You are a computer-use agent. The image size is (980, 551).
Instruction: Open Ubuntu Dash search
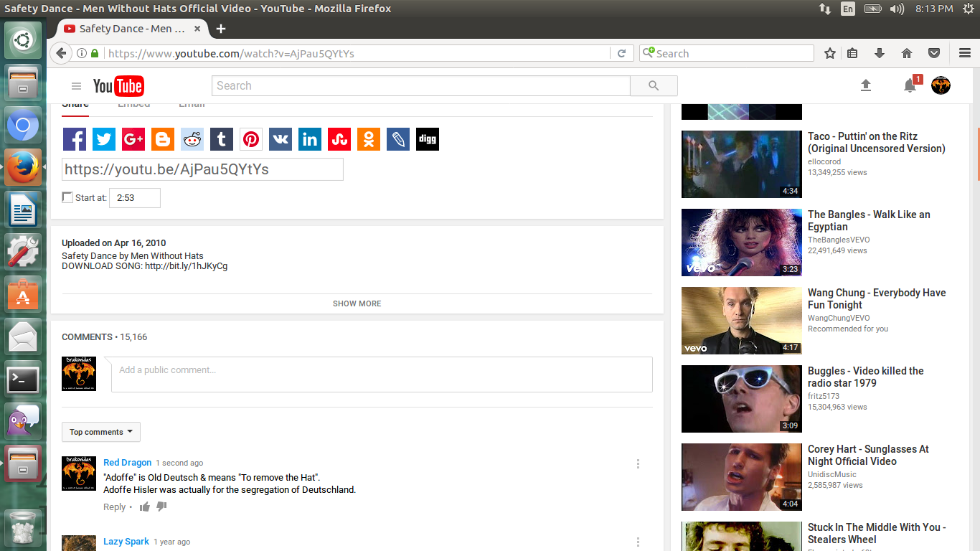(23, 41)
